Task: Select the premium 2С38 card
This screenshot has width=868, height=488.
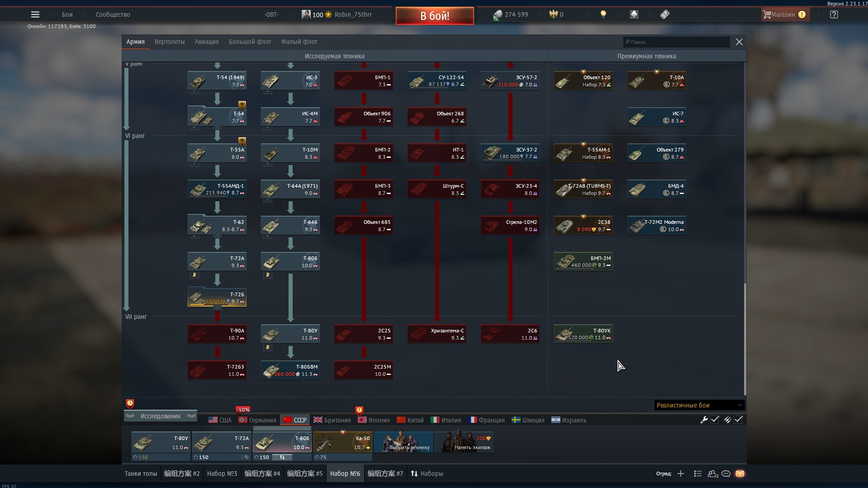Action: click(583, 225)
